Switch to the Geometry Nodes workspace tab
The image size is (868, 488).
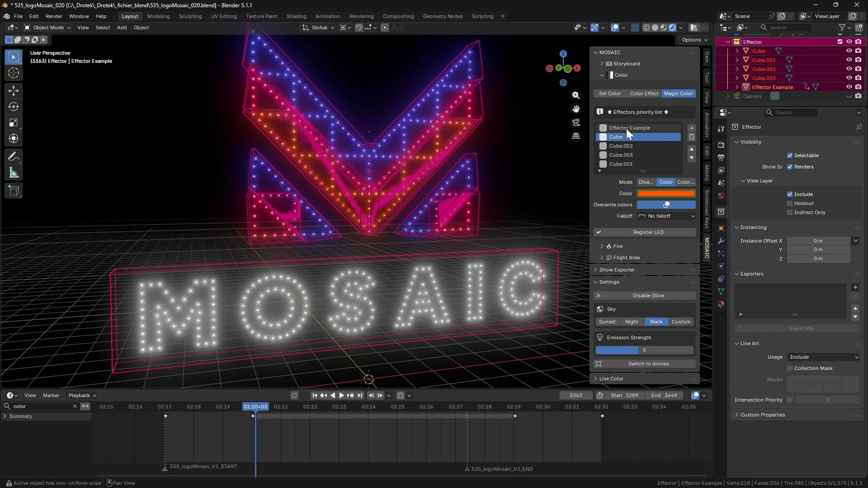point(443,16)
